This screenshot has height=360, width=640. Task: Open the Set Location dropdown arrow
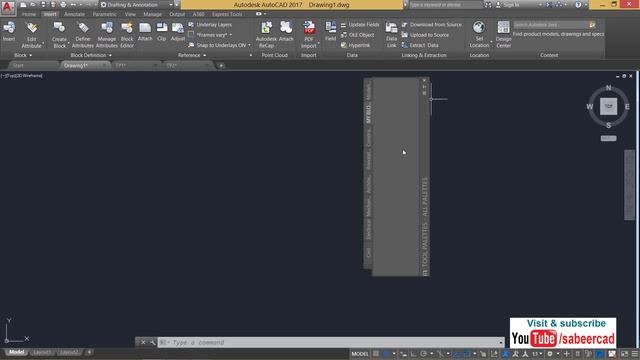click(x=491, y=42)
